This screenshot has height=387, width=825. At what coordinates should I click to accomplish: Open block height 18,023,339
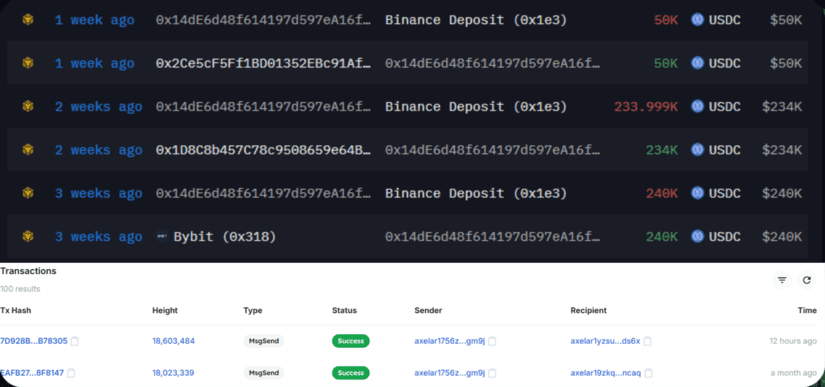(x=173, y=373)
